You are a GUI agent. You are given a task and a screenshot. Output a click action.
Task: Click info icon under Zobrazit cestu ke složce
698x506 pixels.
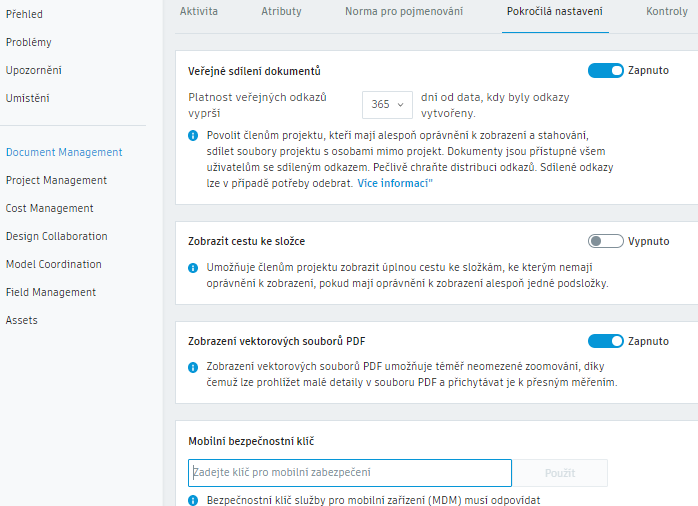[x=193, y=268]
